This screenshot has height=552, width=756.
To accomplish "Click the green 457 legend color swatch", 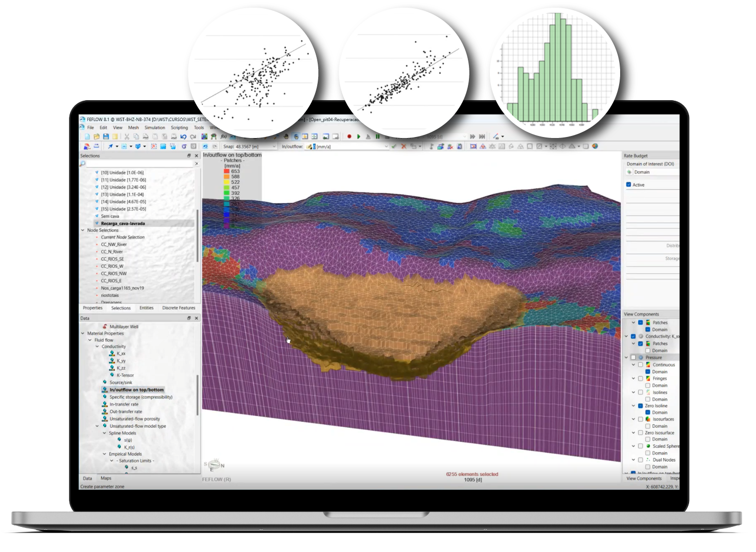I will pos(227,188).
